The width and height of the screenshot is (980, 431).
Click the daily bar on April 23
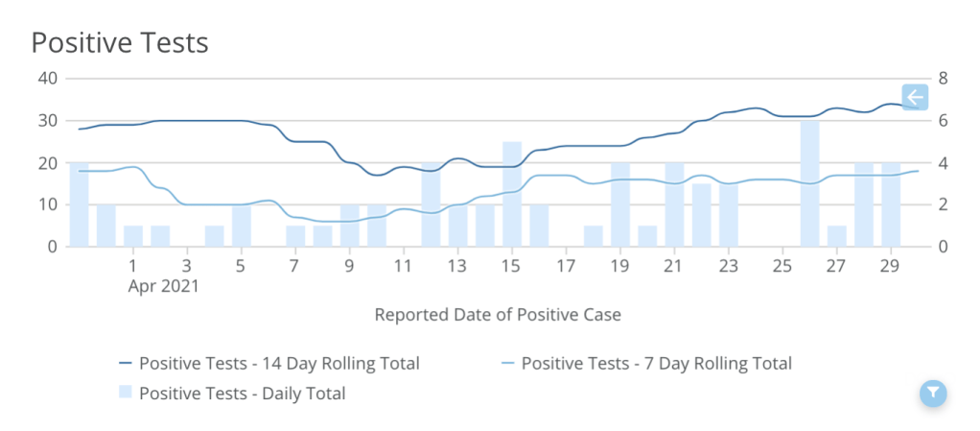(729, 216)
